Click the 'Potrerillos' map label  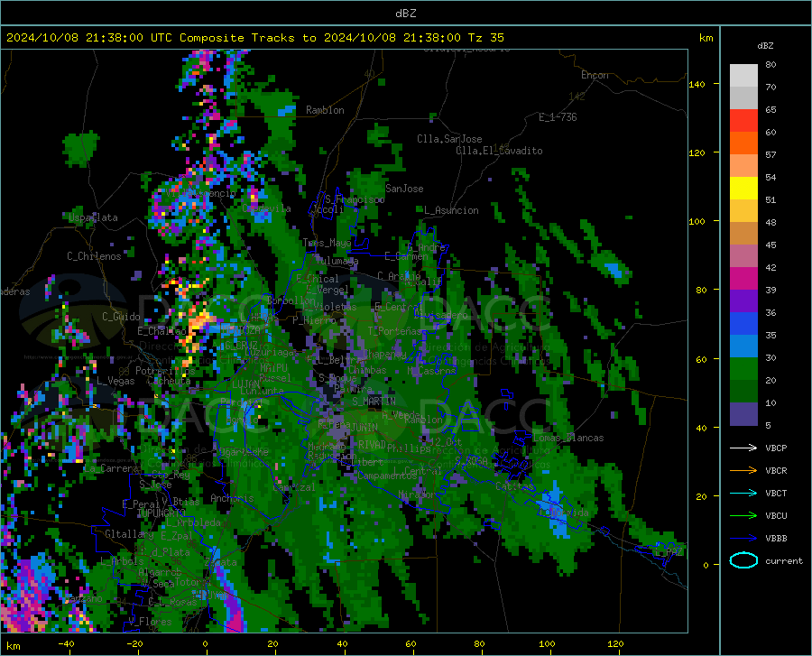[165, 371]
